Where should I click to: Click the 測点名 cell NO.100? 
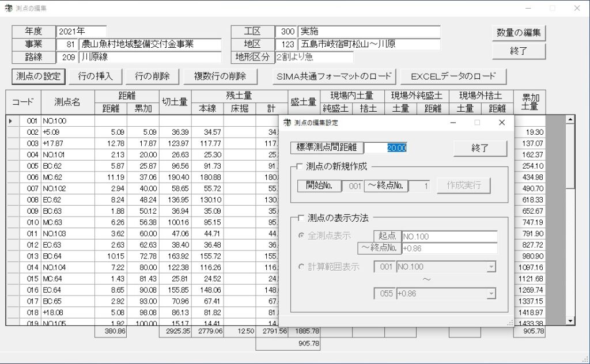click(x=68, y=121)
